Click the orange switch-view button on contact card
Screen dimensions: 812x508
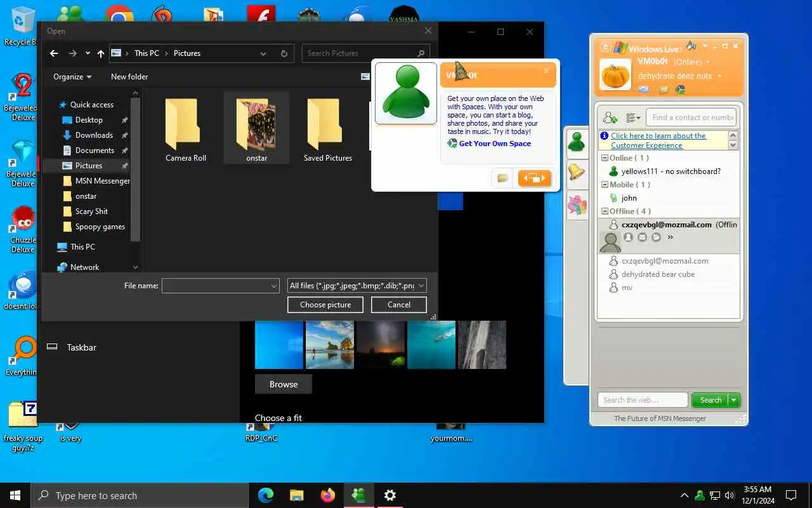(x=535, y=178)
